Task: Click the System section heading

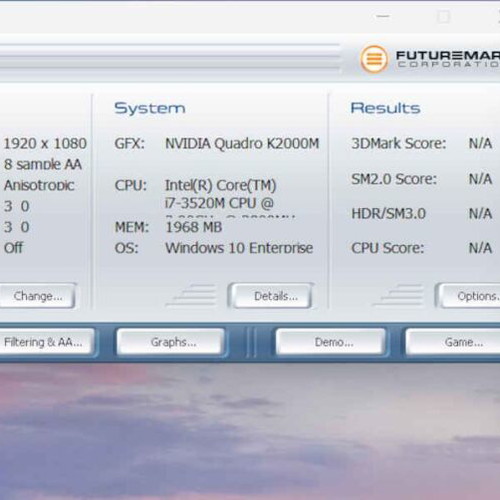Action: (150, 108)
